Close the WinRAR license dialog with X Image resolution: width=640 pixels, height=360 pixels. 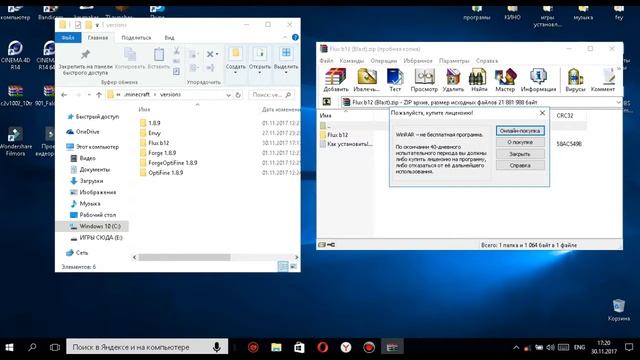[542, 113]
